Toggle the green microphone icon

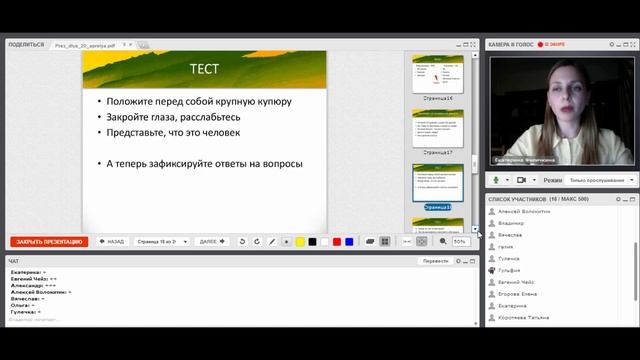(496, 180)
